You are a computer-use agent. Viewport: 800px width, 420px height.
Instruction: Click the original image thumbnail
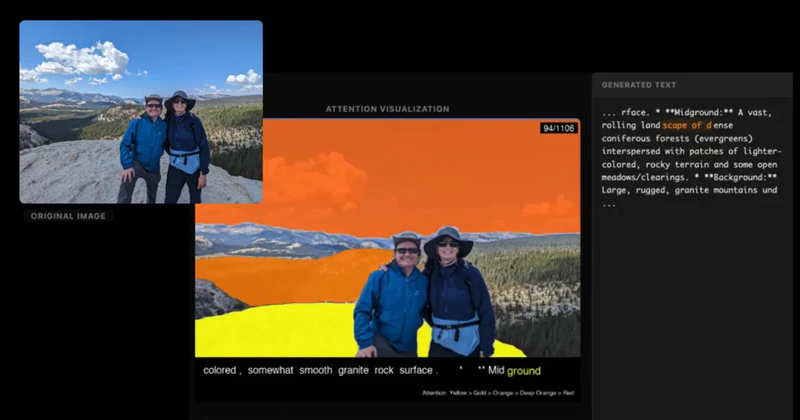pos(141,112)
